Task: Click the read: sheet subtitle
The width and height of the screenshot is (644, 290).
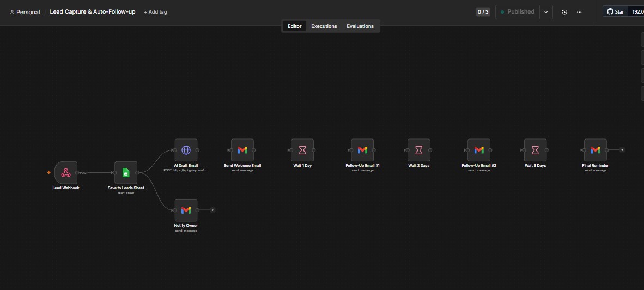Action: pyautogui.click(x=126, y=192)
